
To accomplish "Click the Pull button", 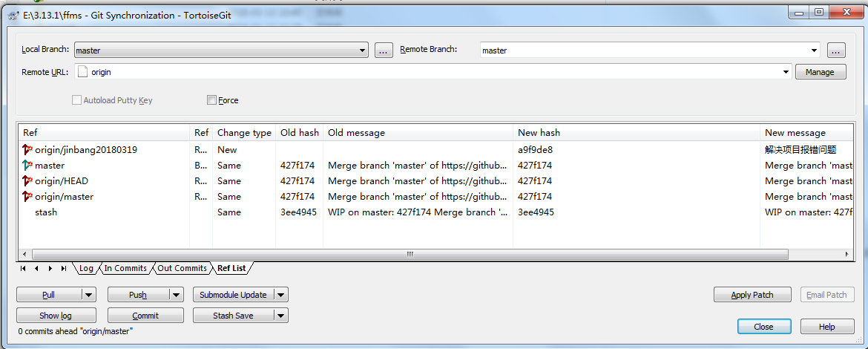I will [x=49, y=296].
